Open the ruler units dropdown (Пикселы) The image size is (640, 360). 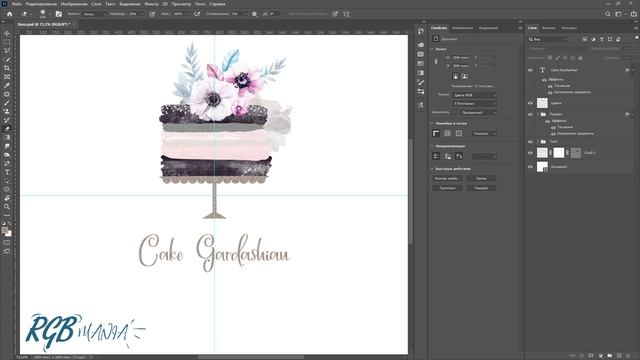click(484, 133)
